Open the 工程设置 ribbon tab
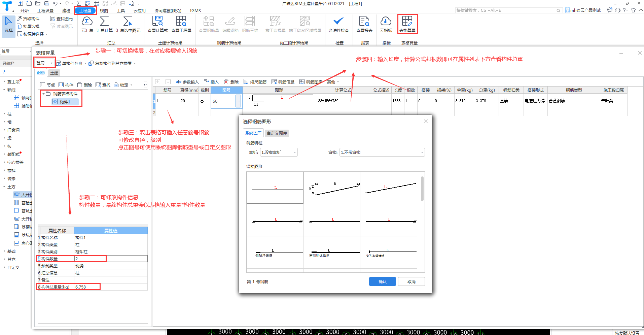The height and width of the screenshot is (335, 644). pos(45,10)
